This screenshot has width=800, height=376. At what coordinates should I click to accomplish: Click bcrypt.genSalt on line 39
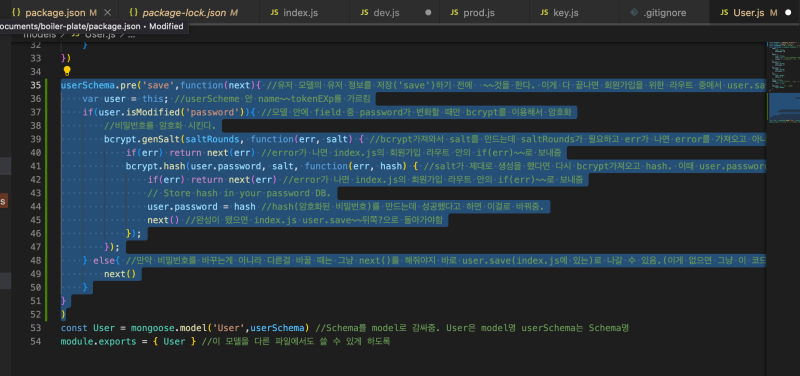pos(141,139)
